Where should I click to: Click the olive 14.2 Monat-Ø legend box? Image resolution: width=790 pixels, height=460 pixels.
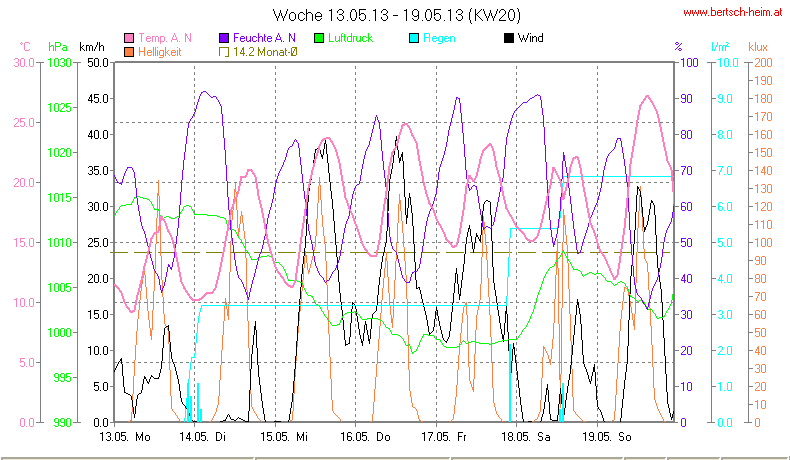coord(224,52)
